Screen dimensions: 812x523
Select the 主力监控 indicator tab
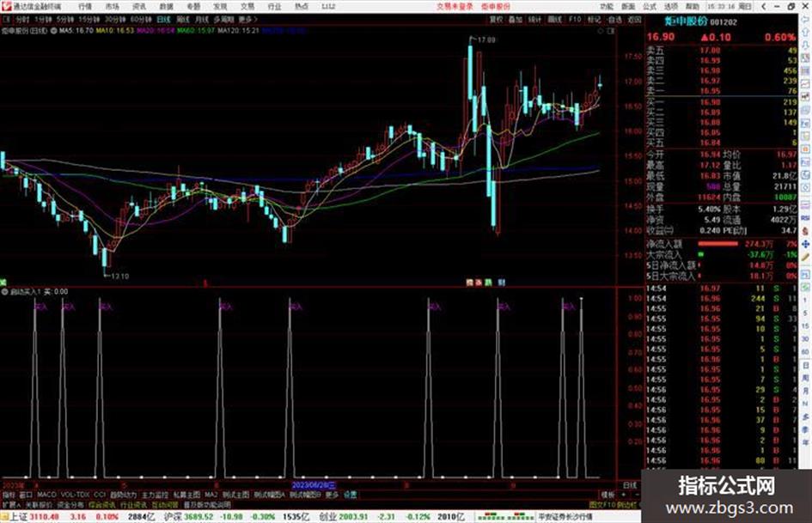pos(155,495)
